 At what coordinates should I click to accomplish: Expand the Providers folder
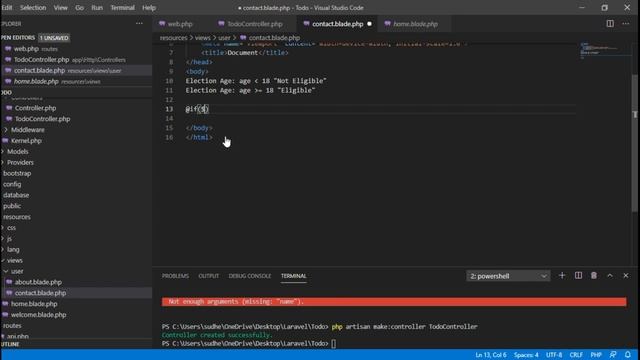pos(76,162)
